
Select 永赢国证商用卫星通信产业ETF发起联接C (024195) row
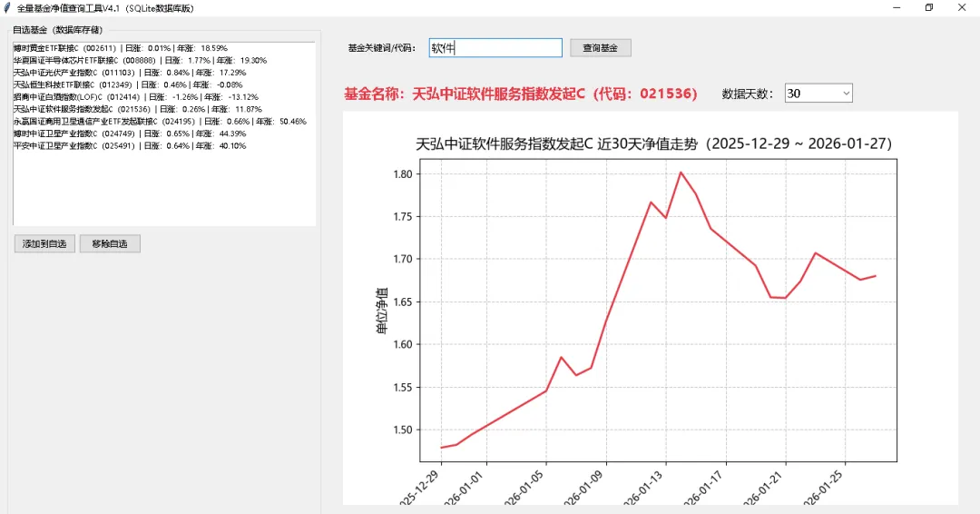pos(163,122)
